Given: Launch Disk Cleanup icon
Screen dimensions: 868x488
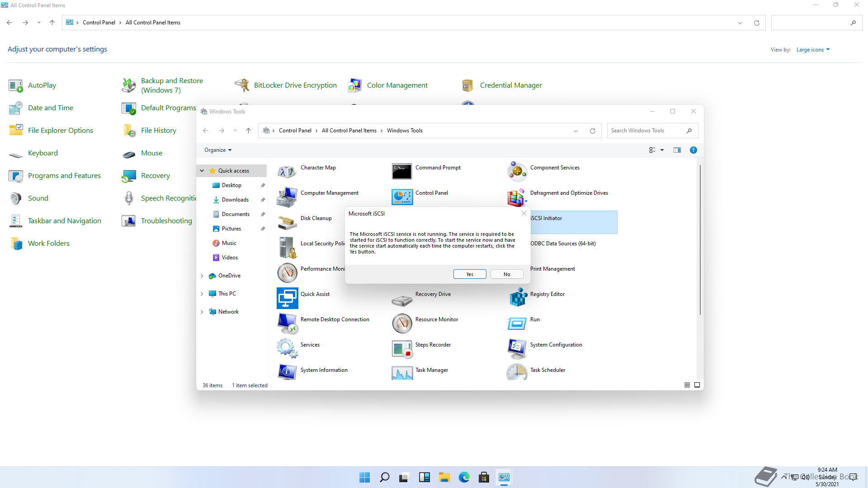Looking at the screenshot, I should 287,222.
